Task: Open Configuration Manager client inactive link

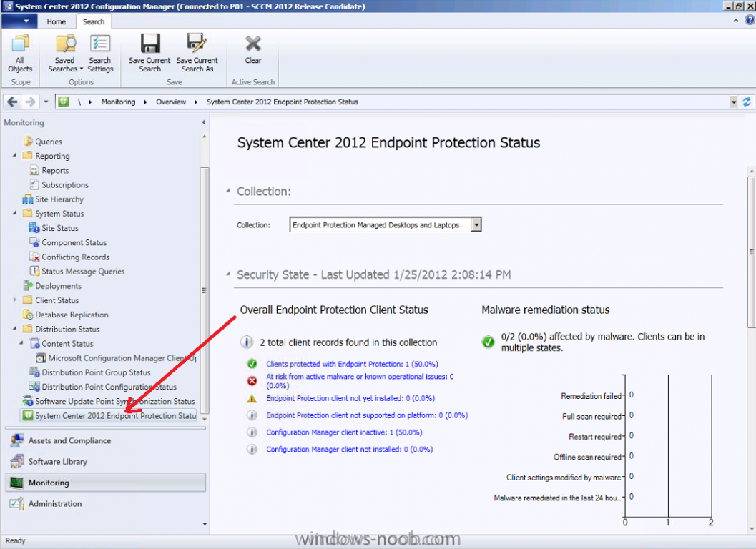Action: (x=344, y=432)
